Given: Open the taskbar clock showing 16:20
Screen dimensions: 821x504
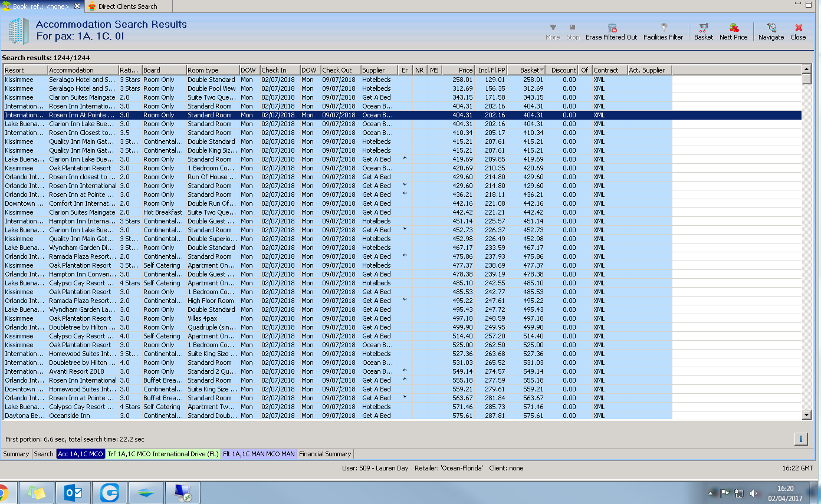Looking at the screenshot, I should click(785, 493).
